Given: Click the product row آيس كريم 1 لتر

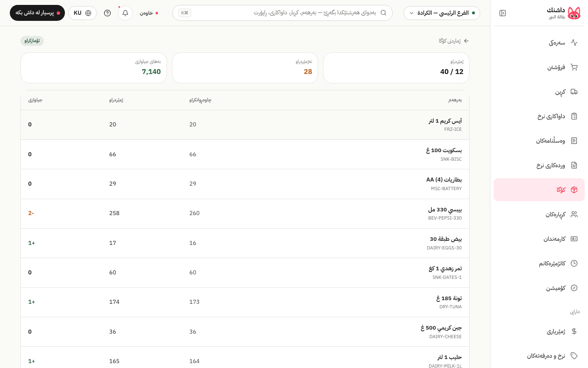Looking at the screenshot, I should coord(245,125).
